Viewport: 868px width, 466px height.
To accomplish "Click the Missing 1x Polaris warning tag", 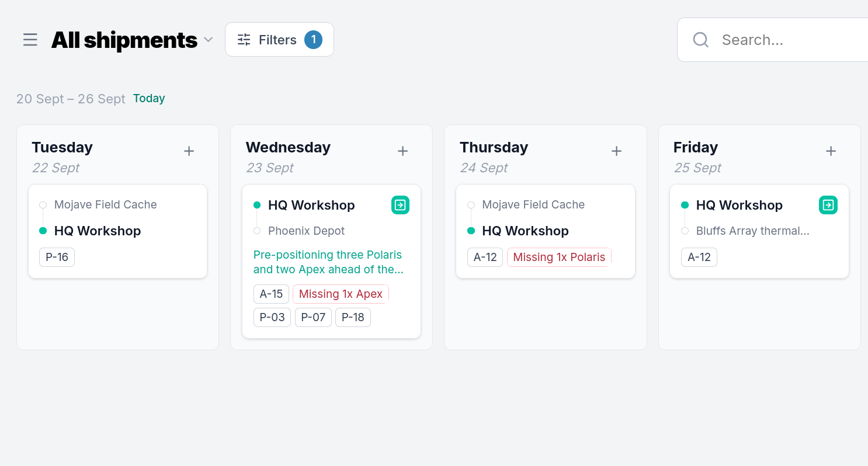I will tap(559, 258).
